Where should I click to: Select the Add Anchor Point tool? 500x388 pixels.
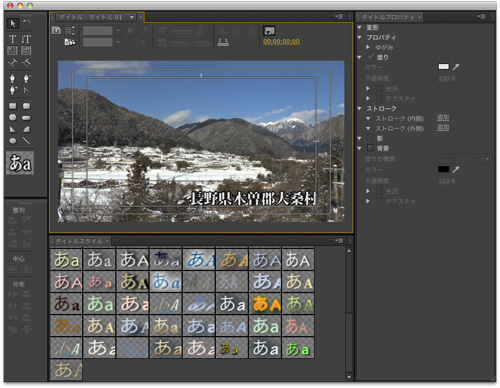click(13, 90)
